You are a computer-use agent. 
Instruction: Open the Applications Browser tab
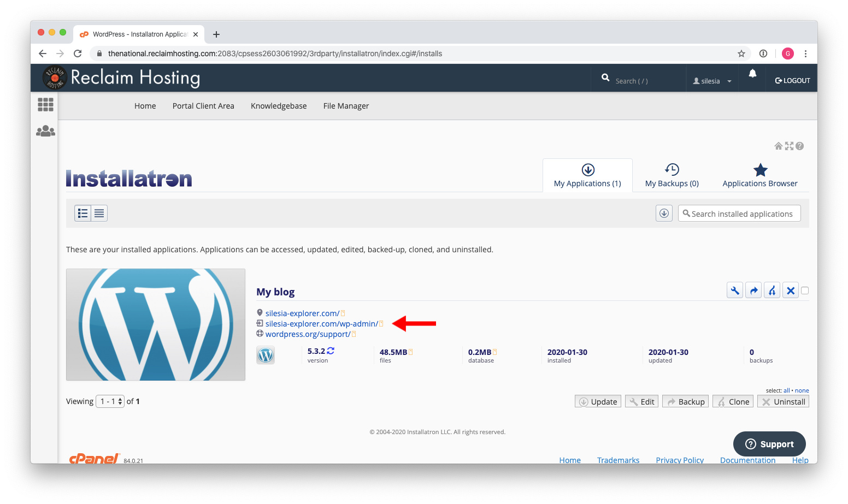(760, 175)
